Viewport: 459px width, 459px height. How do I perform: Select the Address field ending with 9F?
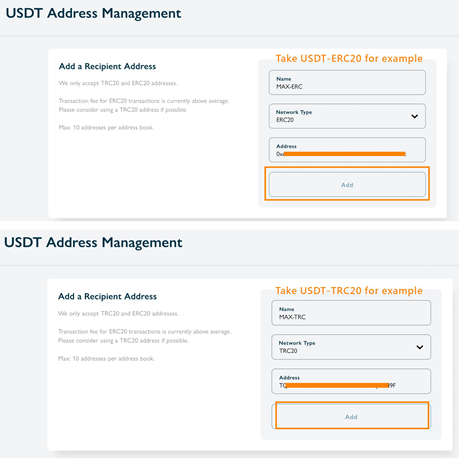[x=351, y=381]
